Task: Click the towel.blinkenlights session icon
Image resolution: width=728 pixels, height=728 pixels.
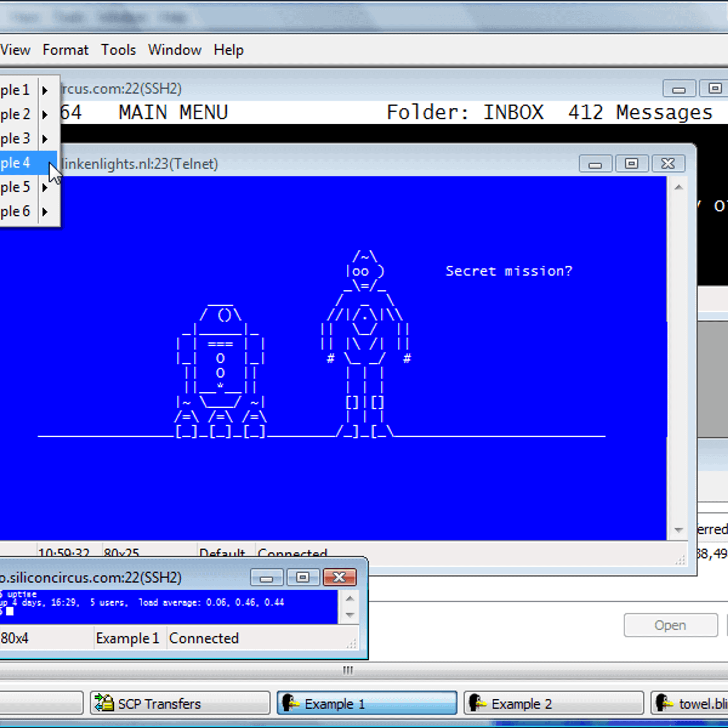Action: [x=664, y=703]
